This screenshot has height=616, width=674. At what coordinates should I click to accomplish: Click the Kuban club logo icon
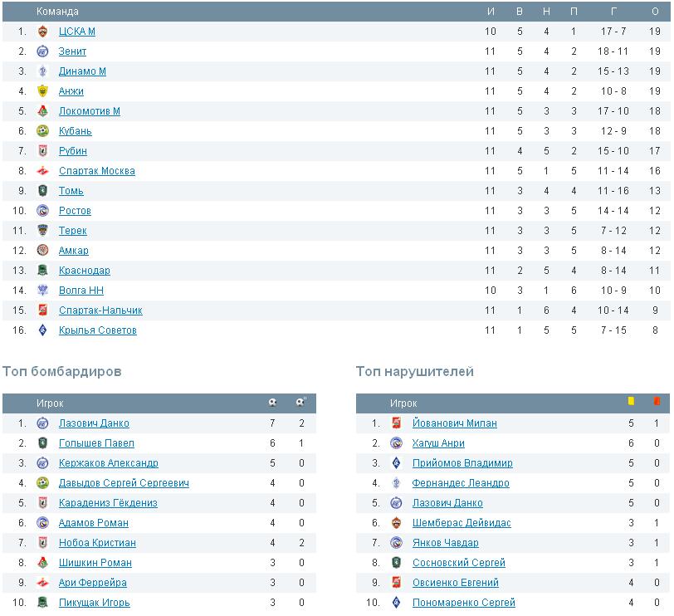coord(43,131)
